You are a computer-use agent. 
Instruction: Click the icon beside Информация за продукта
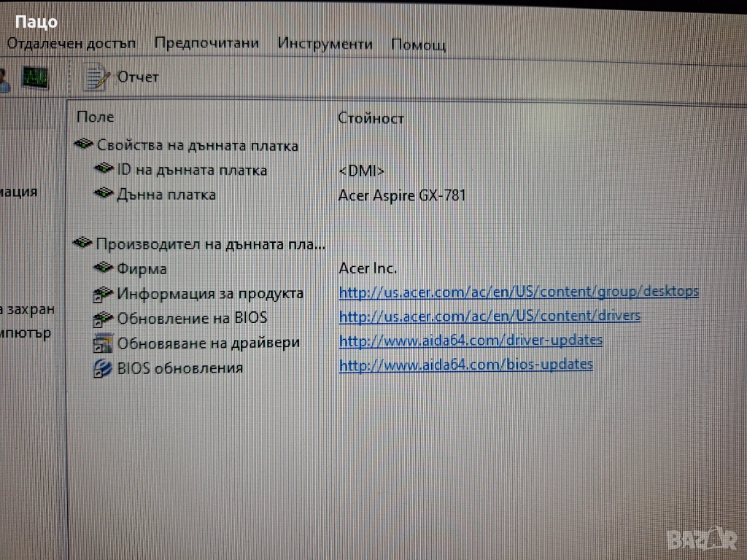(103, 294)
